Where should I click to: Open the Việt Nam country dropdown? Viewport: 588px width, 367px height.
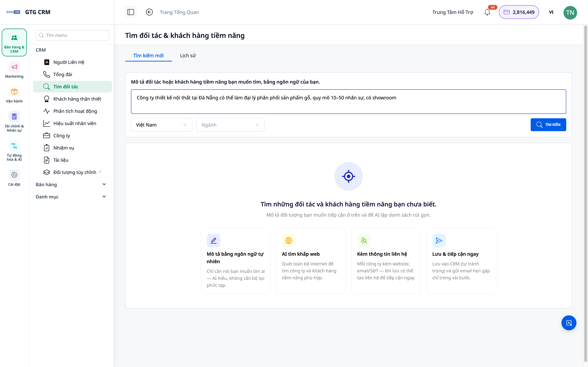[162, 125]
